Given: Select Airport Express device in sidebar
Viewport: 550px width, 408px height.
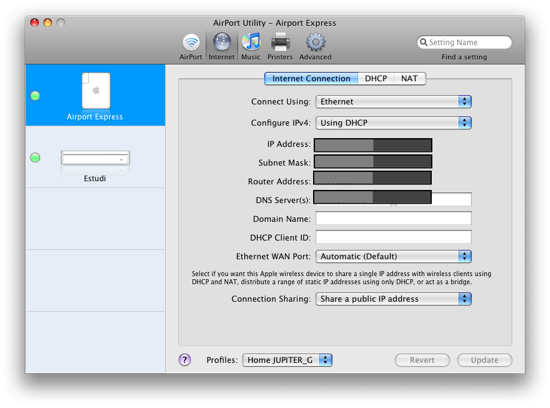Looking at the screenshot, I should pyautogui.click(x=95, y=95).
